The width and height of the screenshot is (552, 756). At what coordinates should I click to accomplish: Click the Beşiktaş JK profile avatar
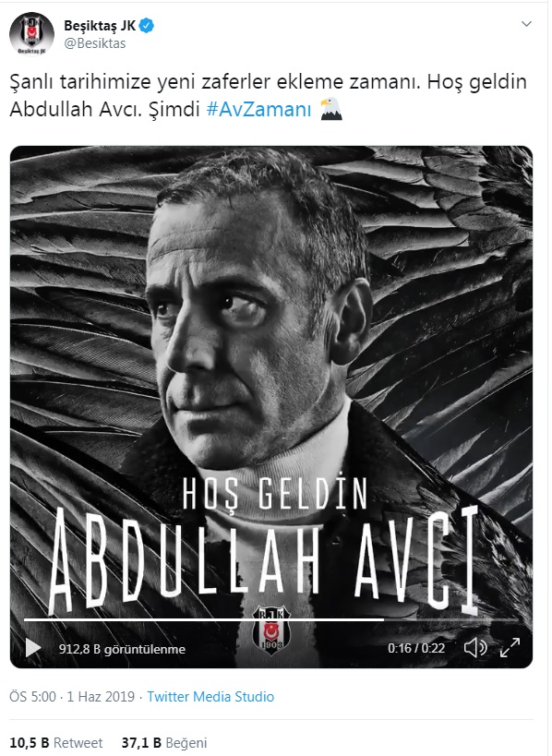pyautogui.click(x=31, y=34)
